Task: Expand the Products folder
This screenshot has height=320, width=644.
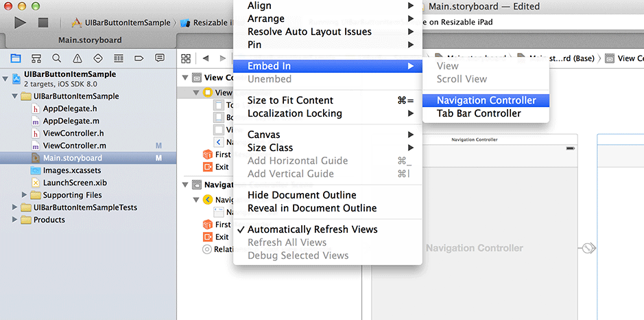Action: click(x=15, y=220)
